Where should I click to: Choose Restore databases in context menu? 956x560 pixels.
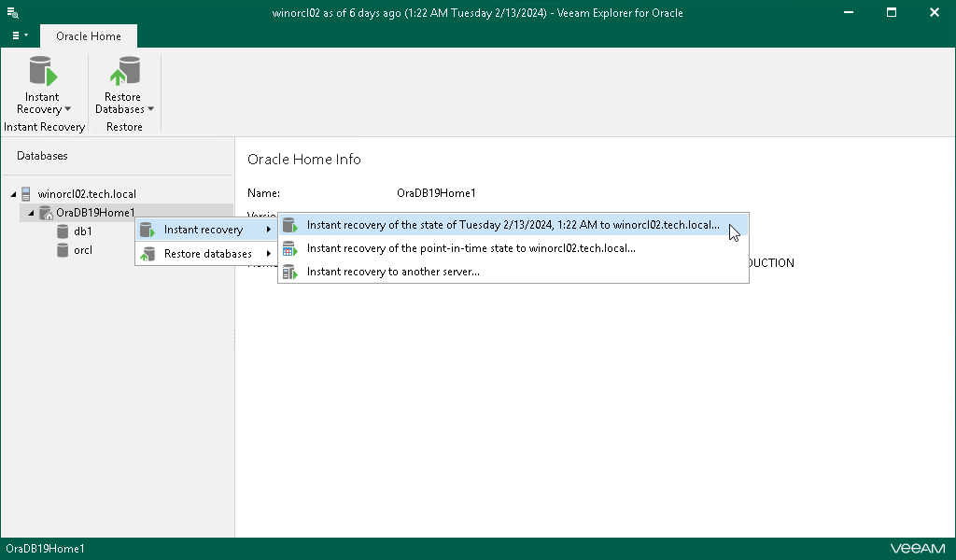tap(207, 254)
